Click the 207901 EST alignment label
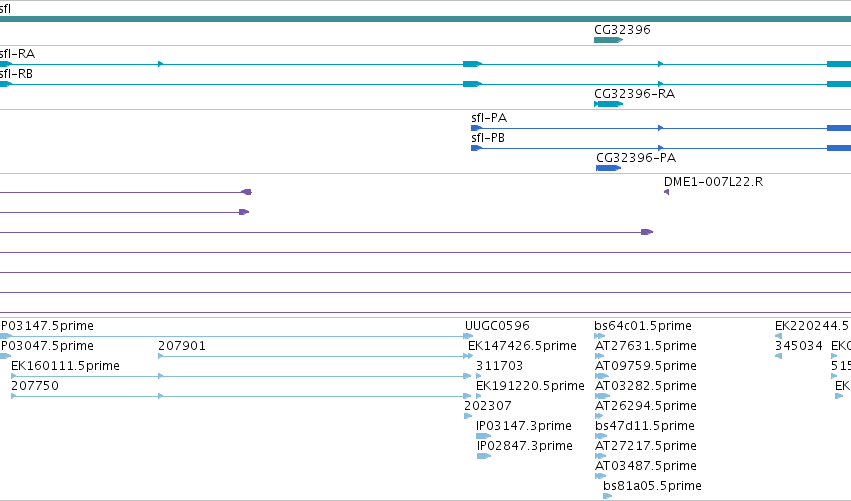851x501 pixels. click(x=182, y=346)
